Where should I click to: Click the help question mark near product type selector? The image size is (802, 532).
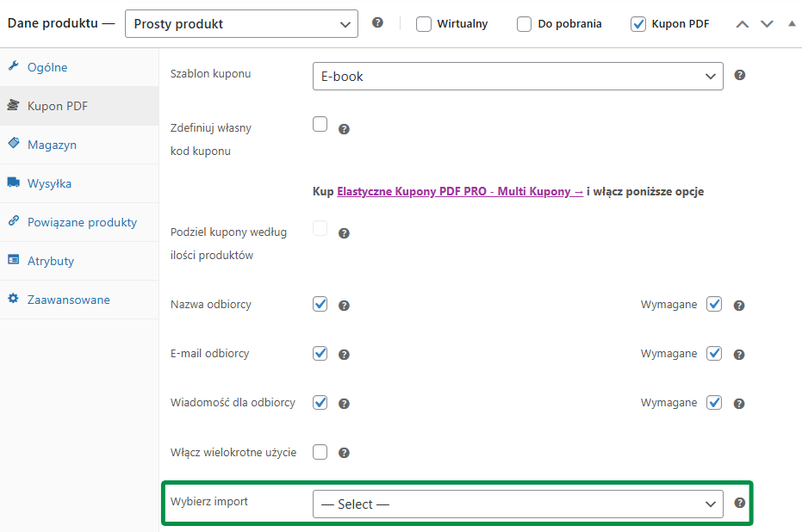click(377, 23)
